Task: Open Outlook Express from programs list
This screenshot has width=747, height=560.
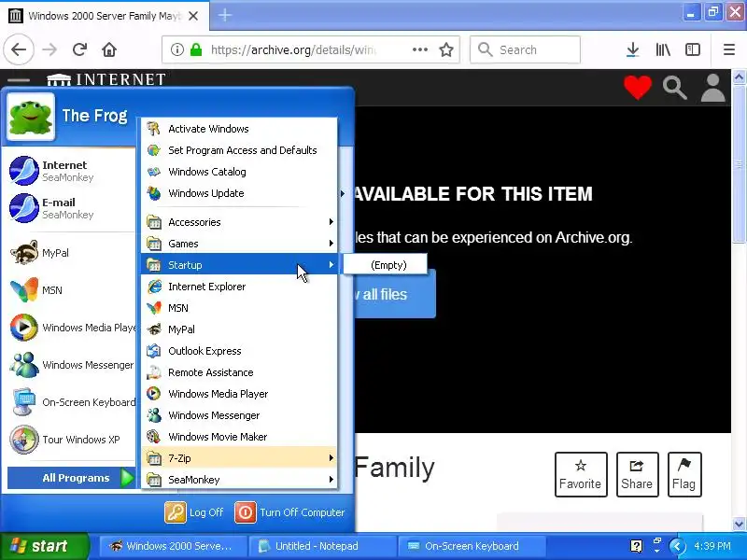Action: 239,351
